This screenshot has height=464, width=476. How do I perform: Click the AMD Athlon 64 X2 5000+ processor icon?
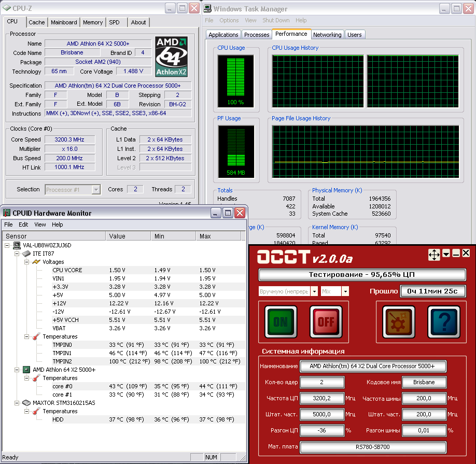point(27,370)
